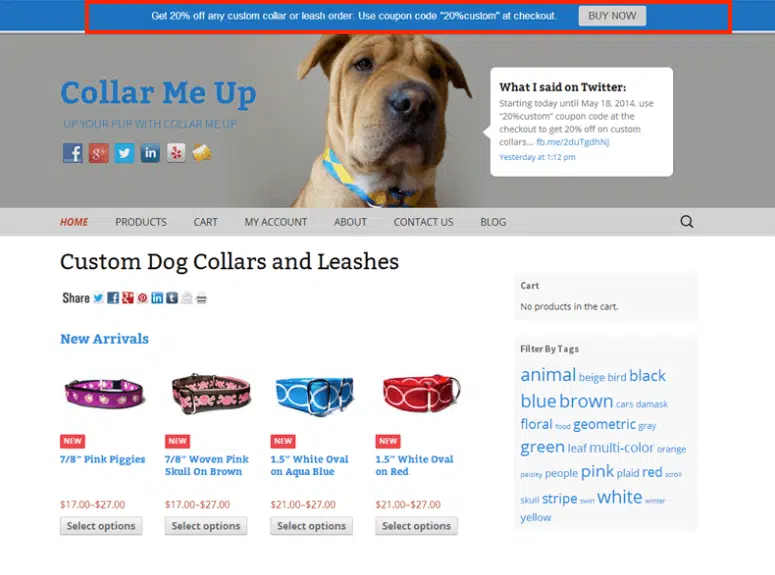This screenshot has width=775, height=575.
Task: Visit the LinkedIn header icon
Action: click(x=150, y=153)
